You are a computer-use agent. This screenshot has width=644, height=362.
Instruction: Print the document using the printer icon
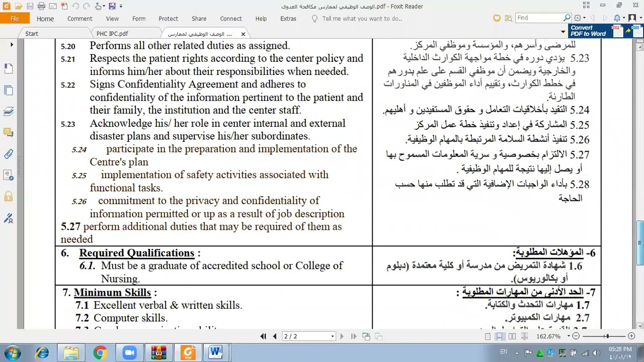tap(41, 6)
